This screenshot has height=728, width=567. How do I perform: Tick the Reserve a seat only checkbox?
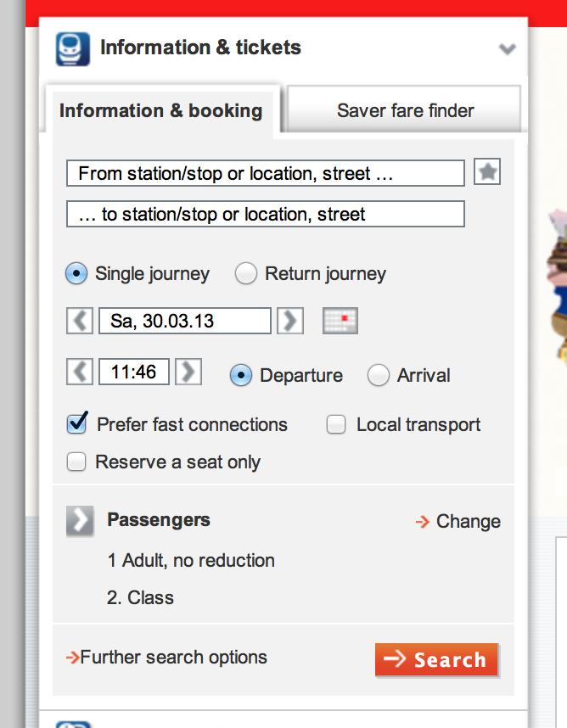76,462
